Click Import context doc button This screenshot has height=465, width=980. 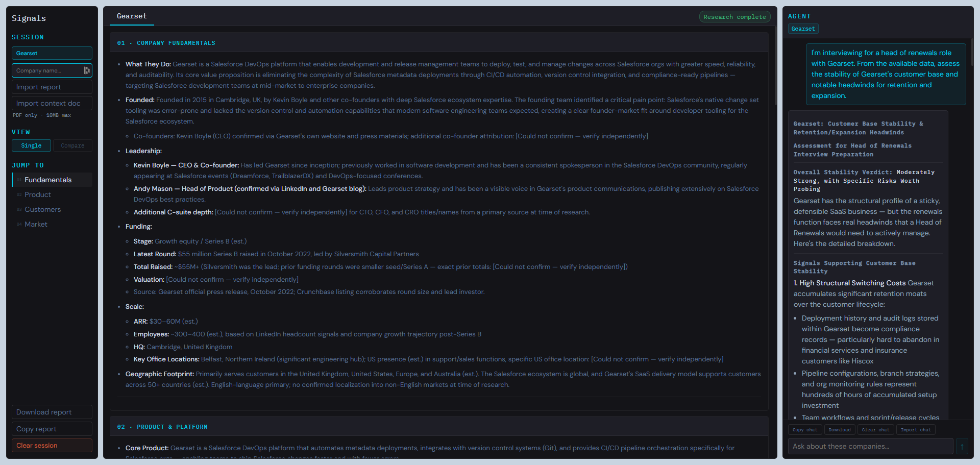[52, 103]
